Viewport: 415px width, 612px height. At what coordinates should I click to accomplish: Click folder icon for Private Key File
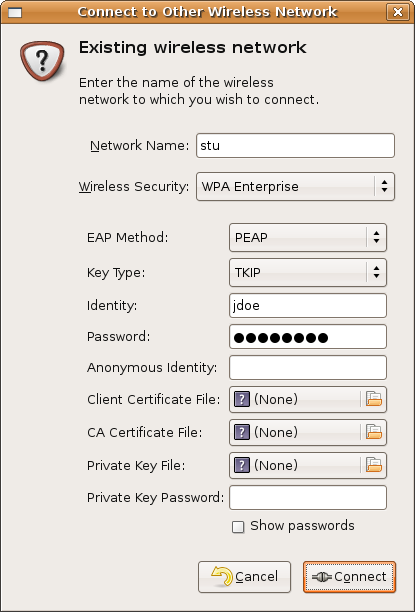374,465
